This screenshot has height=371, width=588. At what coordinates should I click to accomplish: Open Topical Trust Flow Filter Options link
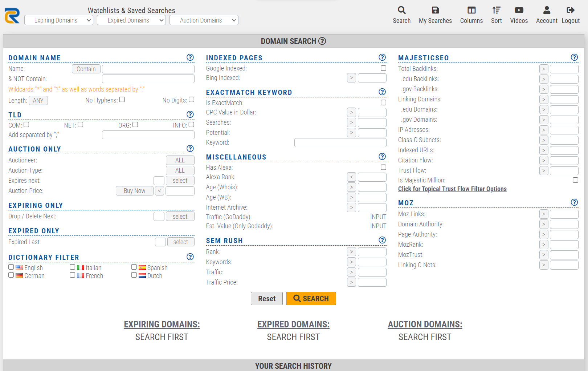click(x=452, y=189)
